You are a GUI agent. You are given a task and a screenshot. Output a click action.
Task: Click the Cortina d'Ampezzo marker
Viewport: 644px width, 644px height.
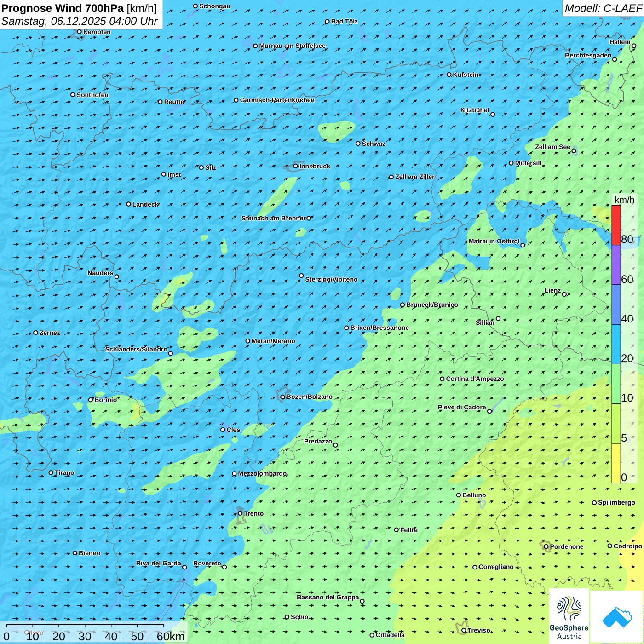pyautogui.click(x=442, y=379)
